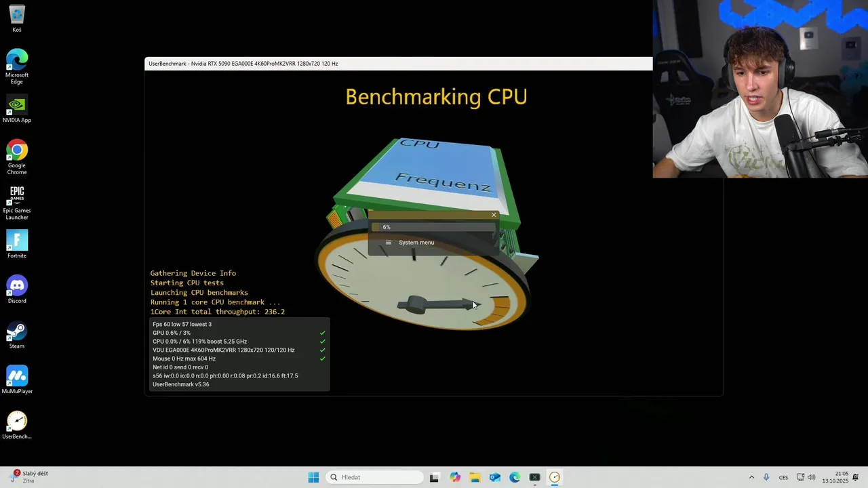Open Discord desktop shortcut

17,289
